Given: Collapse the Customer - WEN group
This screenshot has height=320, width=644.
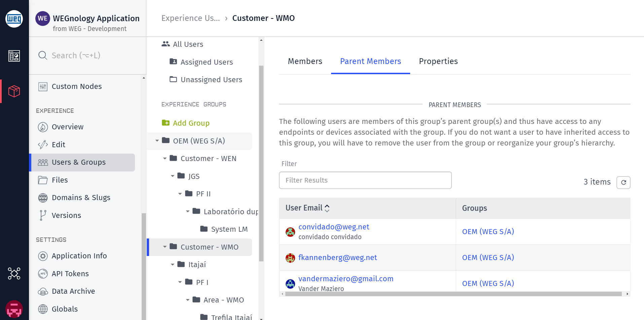Looking at the screenshot, I should [165, 158].
